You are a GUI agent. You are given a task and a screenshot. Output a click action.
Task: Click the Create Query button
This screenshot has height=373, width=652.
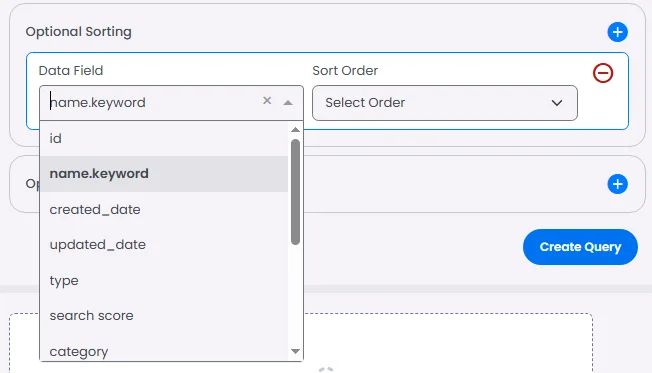pyautogui.click(x=580, y=247)
